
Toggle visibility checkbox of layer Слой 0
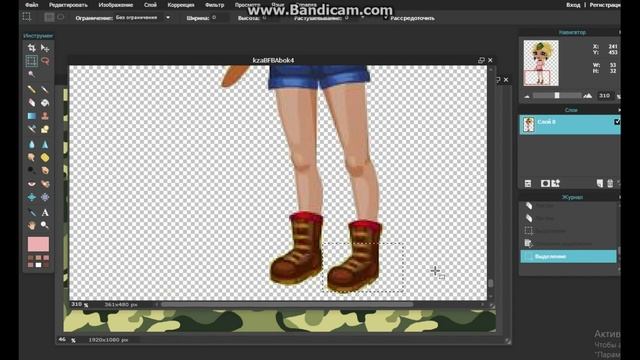pyautogui.click(x=617, y=122)
